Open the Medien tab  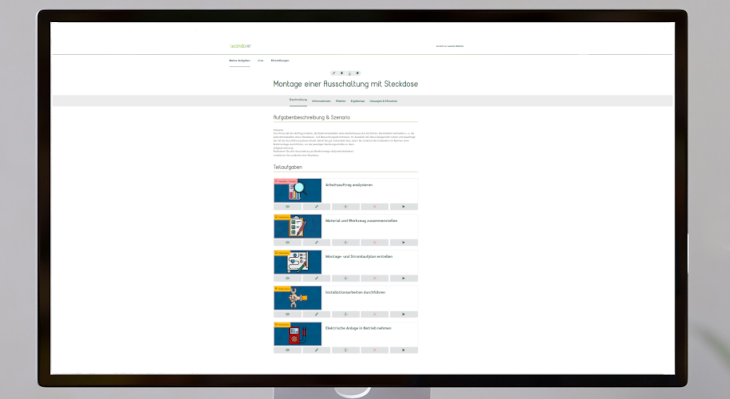pos(341,101)
